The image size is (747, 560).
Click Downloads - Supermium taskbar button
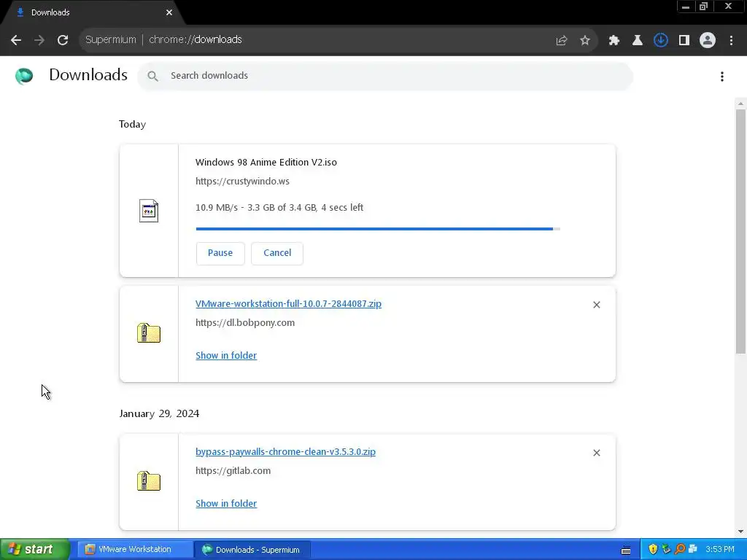tap(252, 550)
